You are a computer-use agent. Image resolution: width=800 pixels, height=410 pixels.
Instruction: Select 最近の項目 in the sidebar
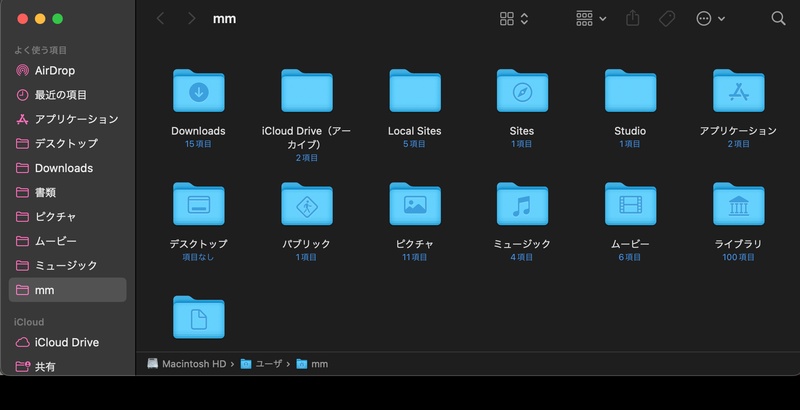[x=67, y=95]
